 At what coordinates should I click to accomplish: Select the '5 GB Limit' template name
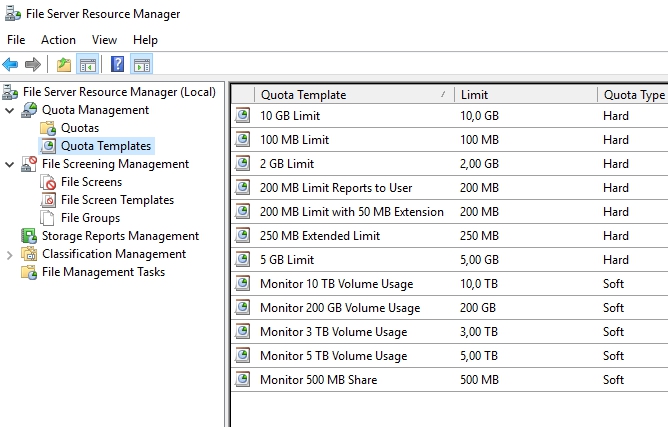[x=287, y=260]
